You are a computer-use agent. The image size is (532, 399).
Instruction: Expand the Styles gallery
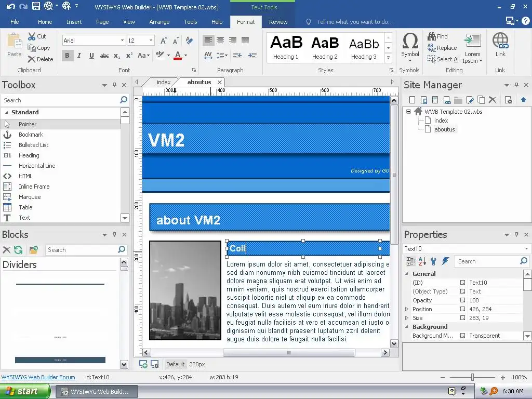point(389,58)
